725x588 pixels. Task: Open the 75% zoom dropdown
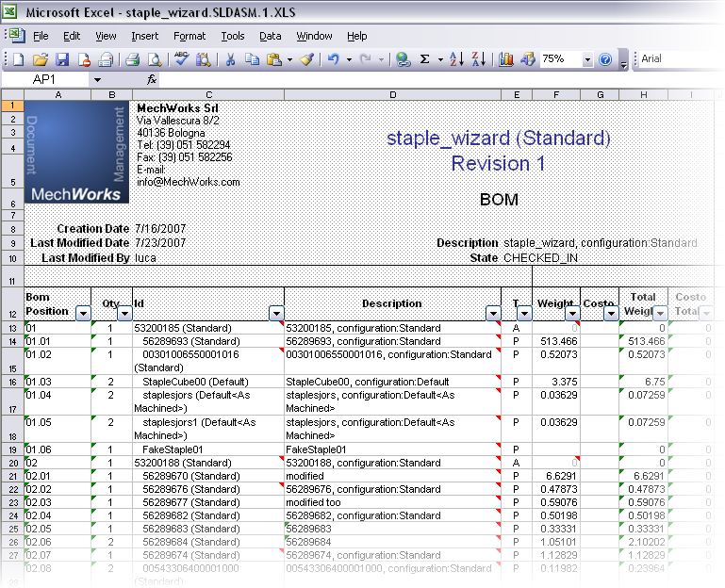(587, 59)
